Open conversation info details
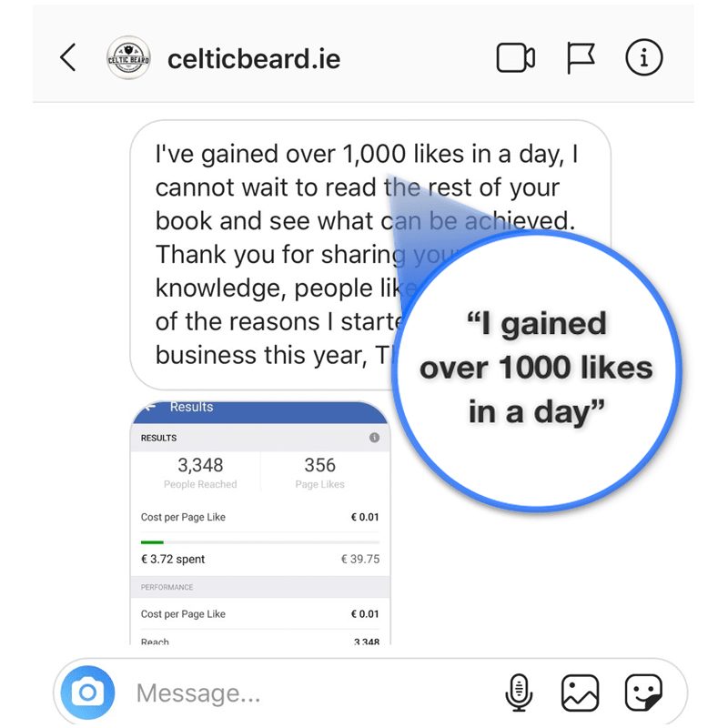Screen dimensions: 728x728 pos(644,57)
